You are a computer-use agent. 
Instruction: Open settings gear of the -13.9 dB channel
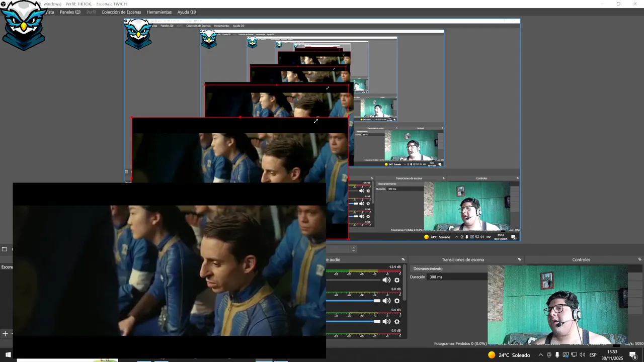click(x=397, y=280)
